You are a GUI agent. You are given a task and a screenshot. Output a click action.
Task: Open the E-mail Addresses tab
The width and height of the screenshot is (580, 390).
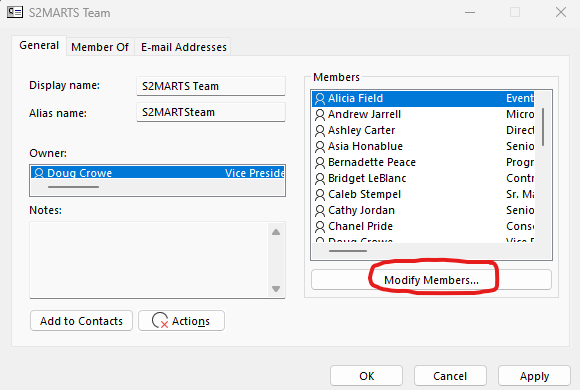184,47
